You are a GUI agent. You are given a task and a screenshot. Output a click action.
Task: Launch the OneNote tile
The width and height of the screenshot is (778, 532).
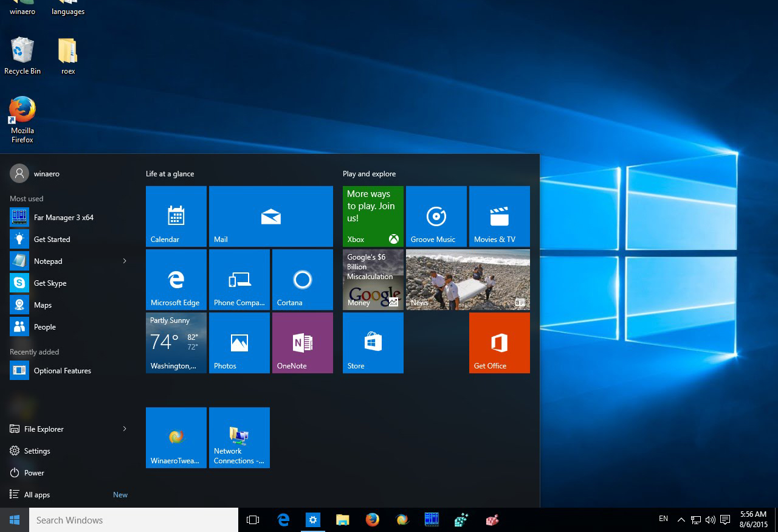[303, 343]
